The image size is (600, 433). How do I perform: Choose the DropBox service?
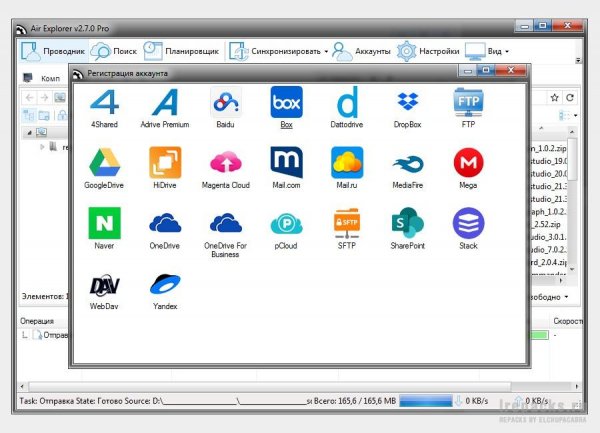click(x=408, y=108)
